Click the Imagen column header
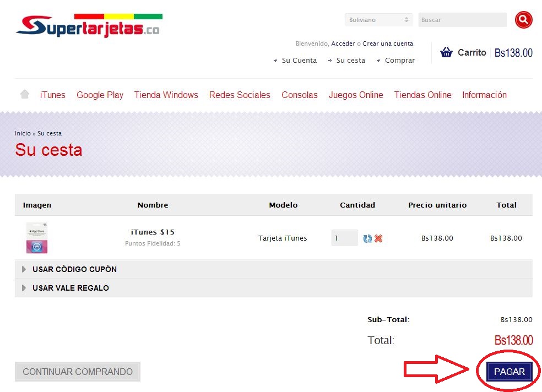The width and height of the screenshot is (542, 392). 37,205
